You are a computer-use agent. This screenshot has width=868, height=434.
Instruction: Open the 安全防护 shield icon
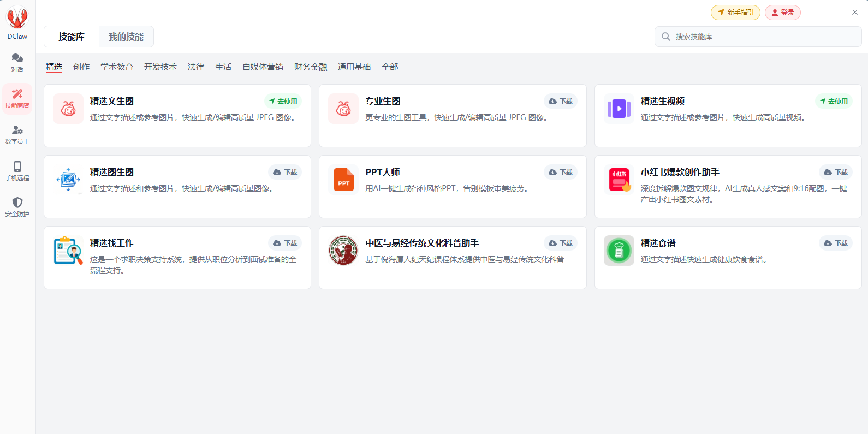[17, 203]
